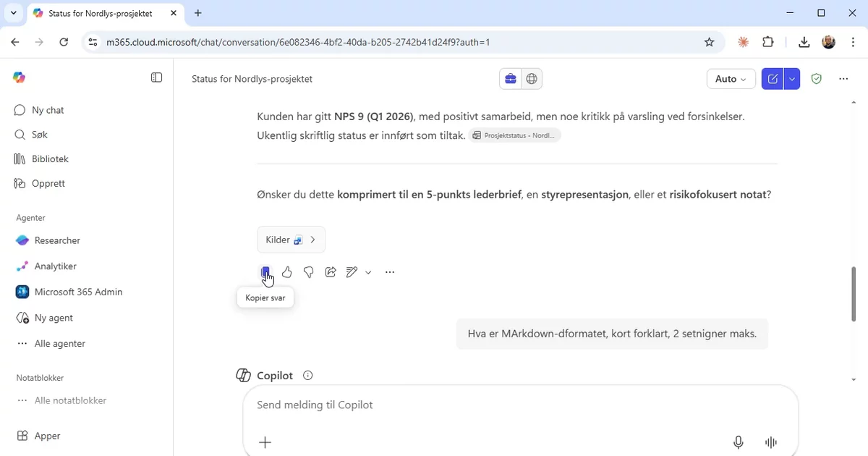Open the tab search dropdown

tap(13, 13)
